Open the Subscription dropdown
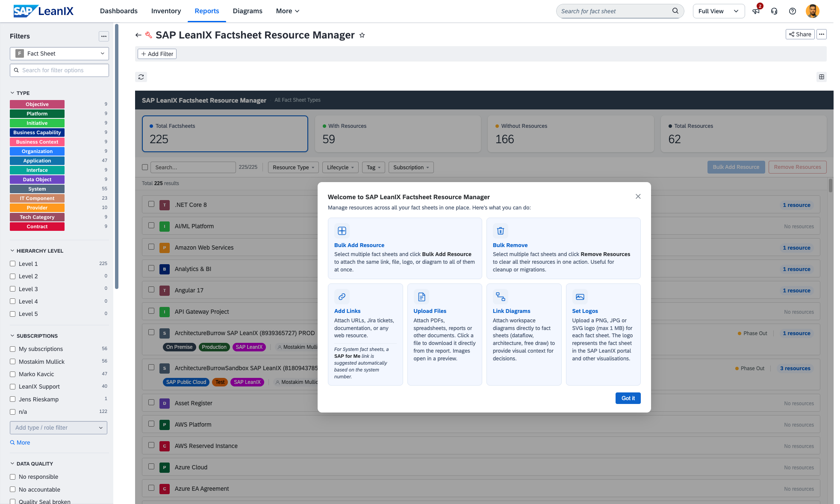This screenshot has height=504, width=840. (411, 168)
